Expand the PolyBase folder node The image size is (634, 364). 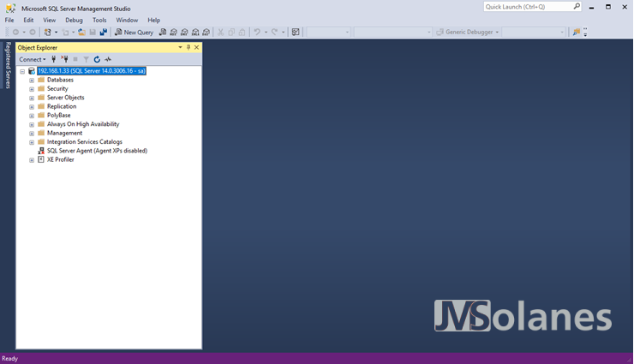(x=32, y=116)
